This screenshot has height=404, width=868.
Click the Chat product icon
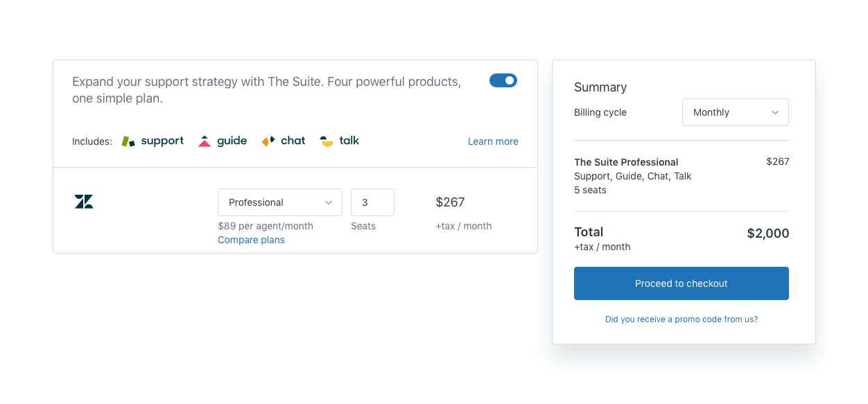(x=267, y=140)
